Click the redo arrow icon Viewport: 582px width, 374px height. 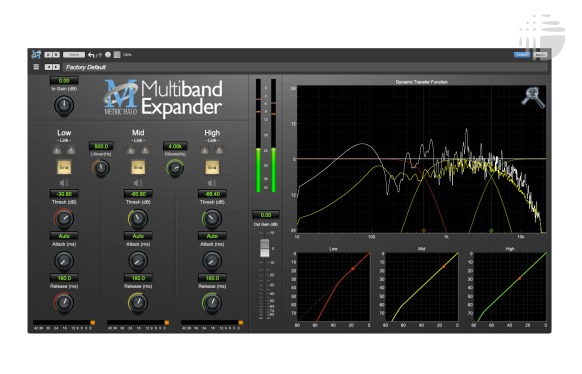(99, 55)
